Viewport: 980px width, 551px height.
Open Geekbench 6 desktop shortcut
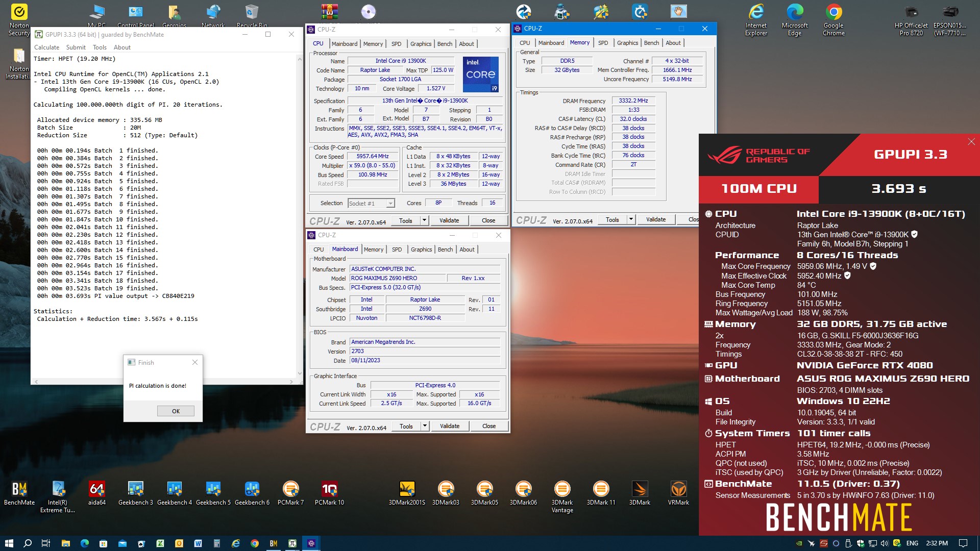point(252,493)
